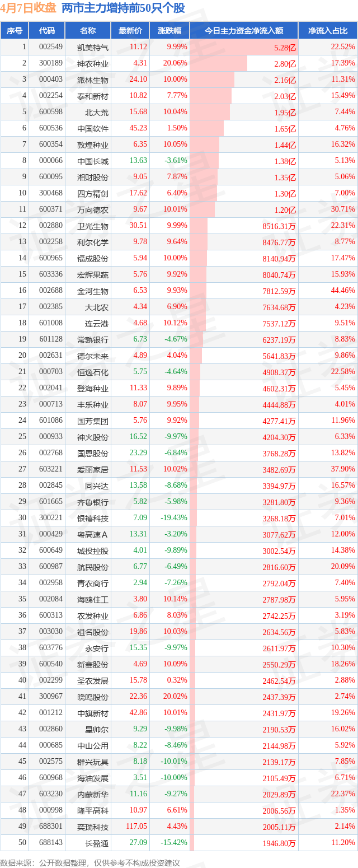Click price 42.86 of 中旗新材

point(138,713)
